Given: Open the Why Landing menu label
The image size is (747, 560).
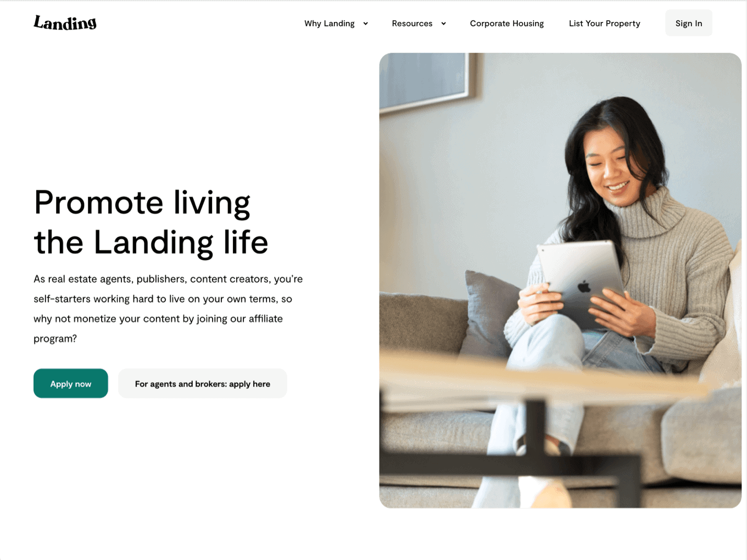Looking at the screenshot, I should click(x=330, y=24).
